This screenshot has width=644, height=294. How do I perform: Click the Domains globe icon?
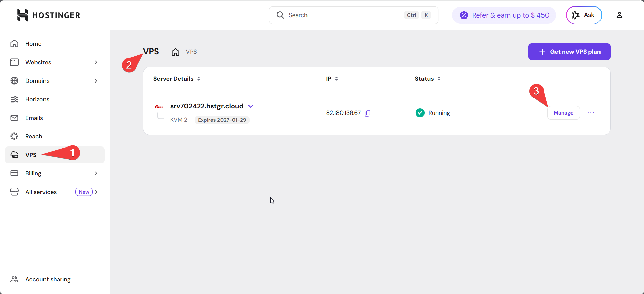coord(14,81)
